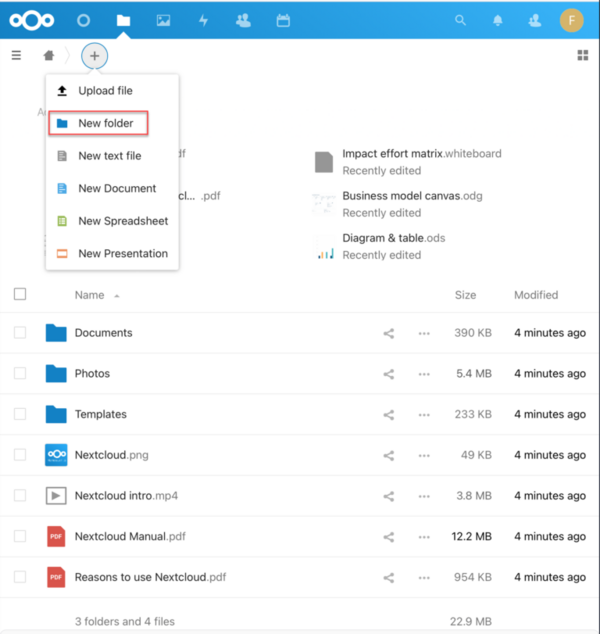Choose New Spreadsheet
This screenshot has height=634, width=600.
[x=112, y=221]
